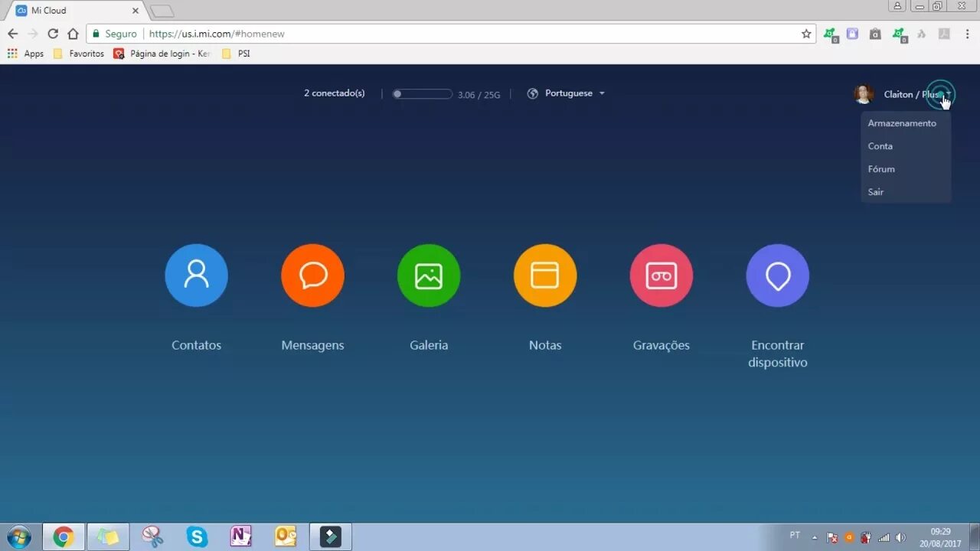Viewport: 980px width, 551px height.
Task: Click the network signal tray icon
Action: (884, 537)
